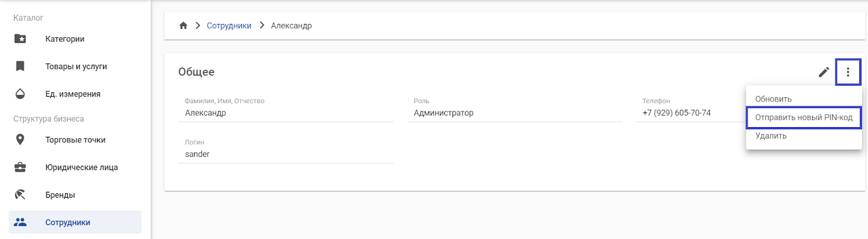This screenshot has width=868, height=239.
Task: Click the Роль field showing Администратор
Action: [514, 113]
